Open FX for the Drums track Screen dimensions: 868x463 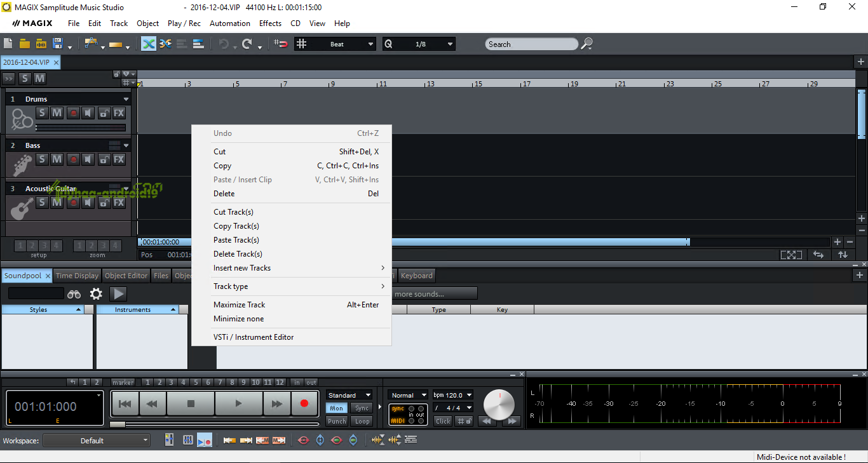[x=119, y=113]
